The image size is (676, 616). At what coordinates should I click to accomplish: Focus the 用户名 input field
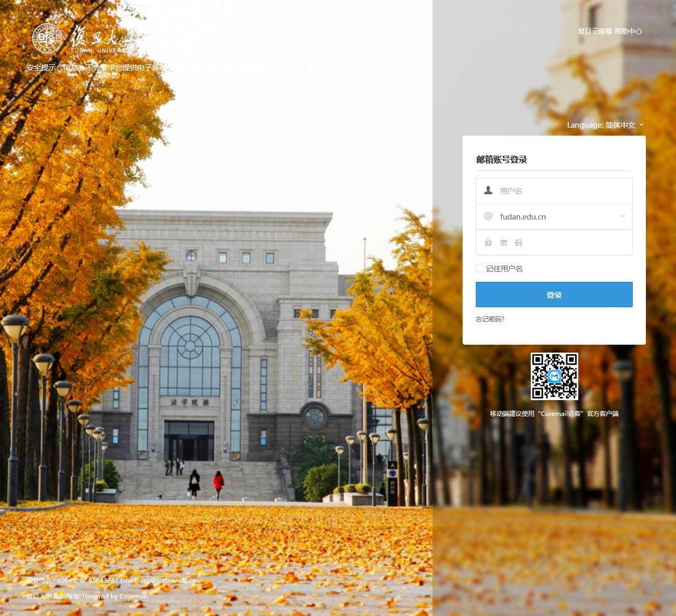tap(554, 191)
